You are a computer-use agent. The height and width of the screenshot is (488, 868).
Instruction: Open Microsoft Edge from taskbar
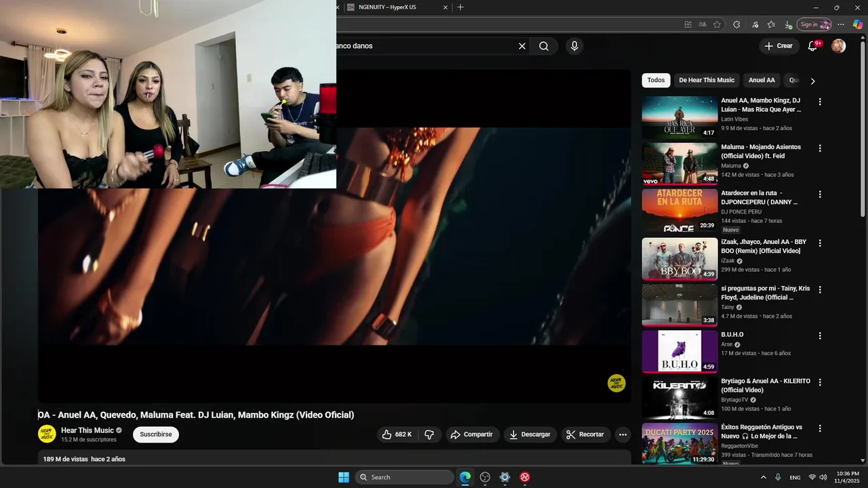[x=465, y=477]
